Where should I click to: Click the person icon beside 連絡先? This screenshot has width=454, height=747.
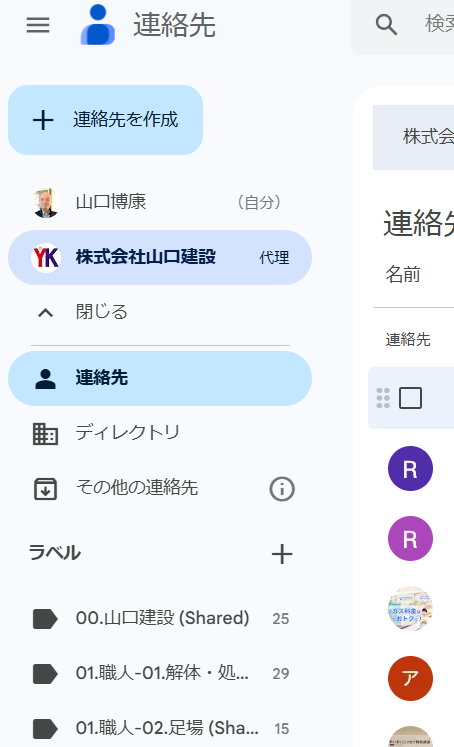point(45,379)
